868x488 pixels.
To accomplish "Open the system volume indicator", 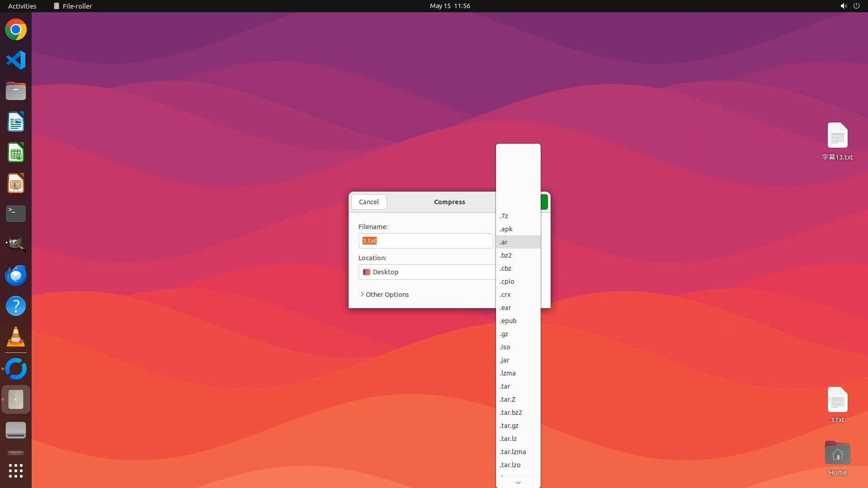I will coord(843,6).
